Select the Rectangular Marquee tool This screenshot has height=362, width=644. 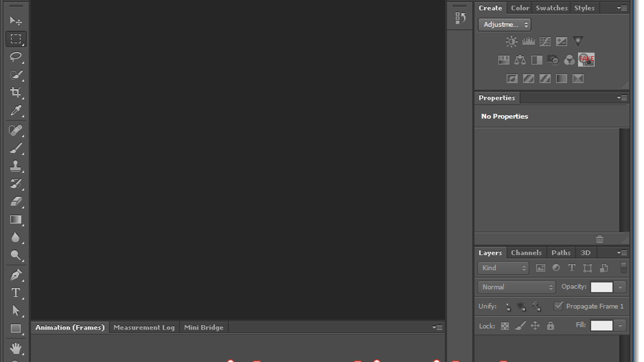pos(16,39)
